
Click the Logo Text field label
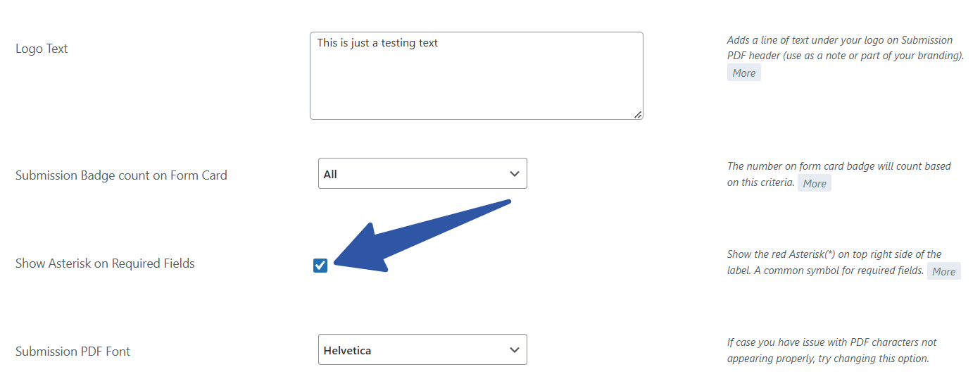[42, 49]
